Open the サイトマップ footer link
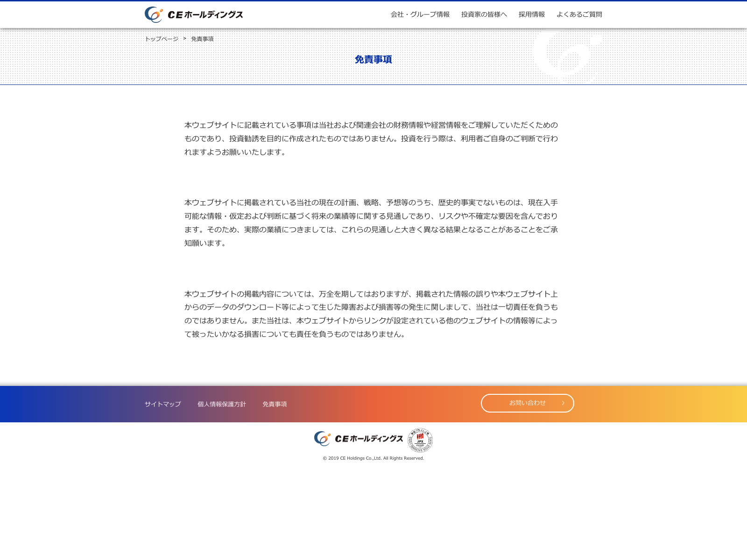 click(162, 404)
